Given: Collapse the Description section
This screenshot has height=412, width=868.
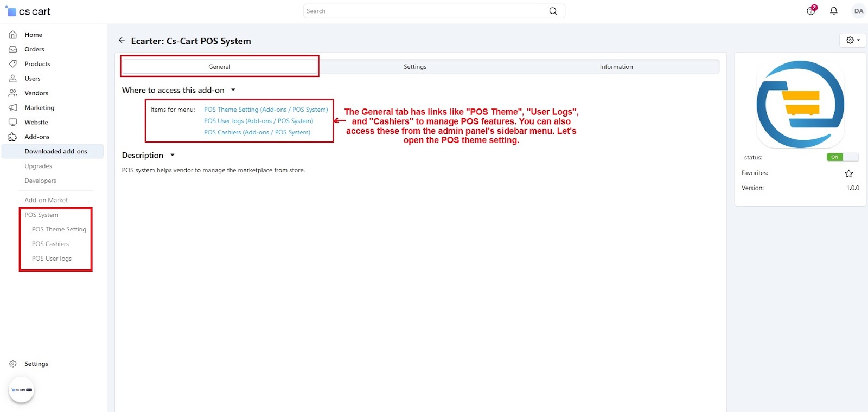Looking at the screenshot, I should pyautogui.click(x=173, y=156).
